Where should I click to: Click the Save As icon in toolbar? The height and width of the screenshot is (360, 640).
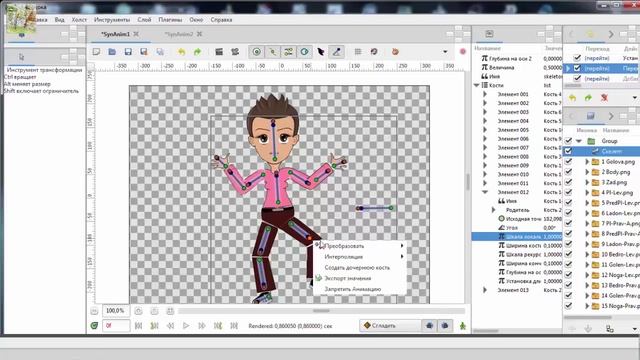click(x=144, y=52)
